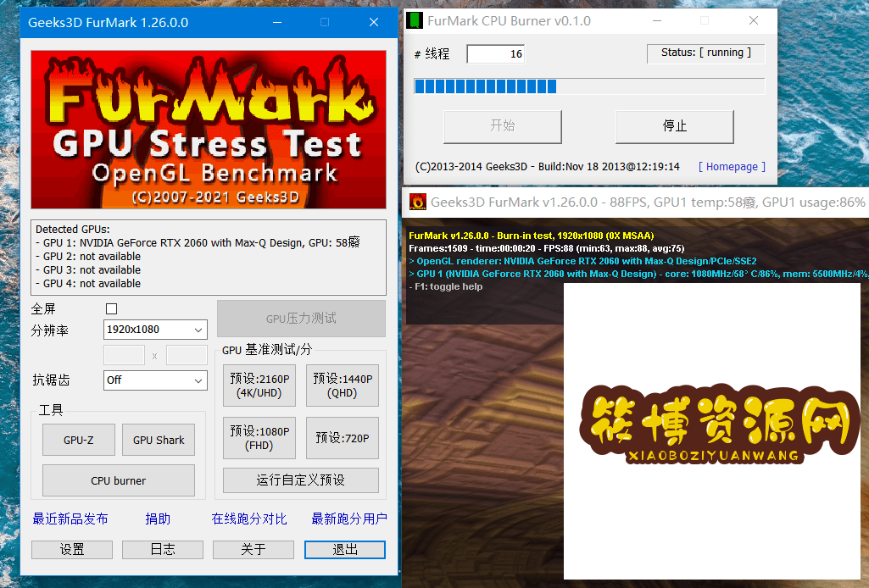
Task: Run the 预设:1080P (FHD) benchmark
Action: [259, 438]
